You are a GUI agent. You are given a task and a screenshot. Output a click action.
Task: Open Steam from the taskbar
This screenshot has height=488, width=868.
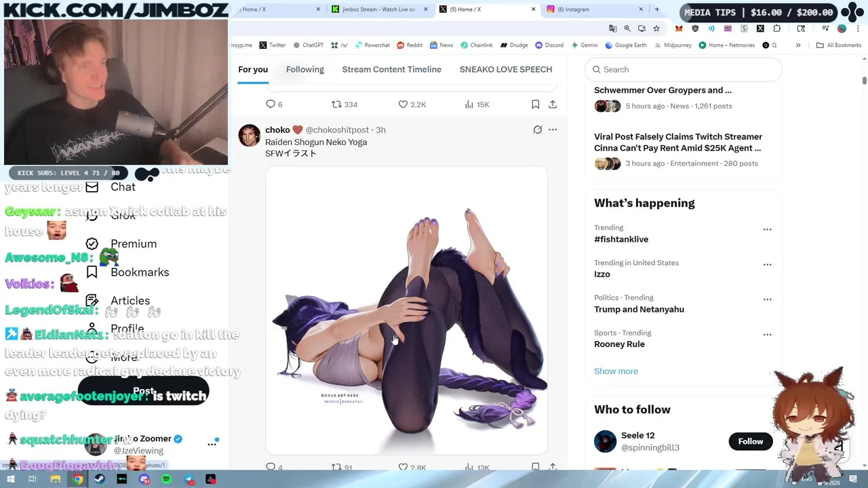click(x=100, y=479)
